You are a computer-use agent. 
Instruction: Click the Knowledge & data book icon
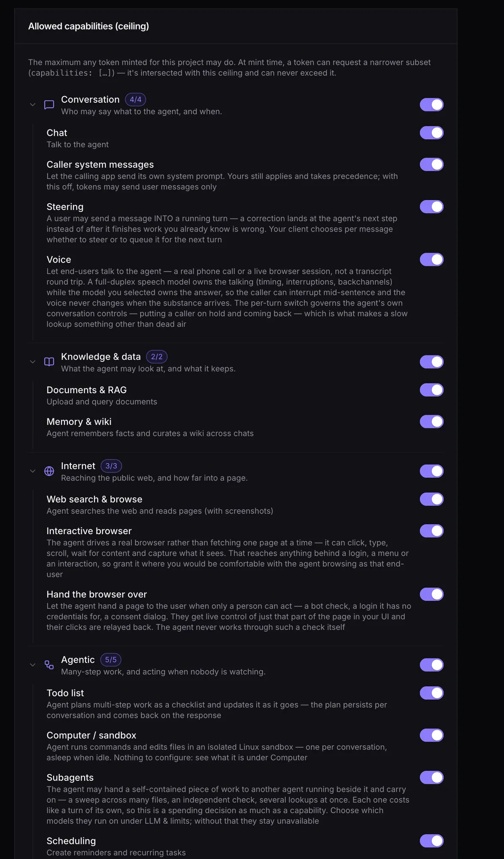tap(49, 362)
